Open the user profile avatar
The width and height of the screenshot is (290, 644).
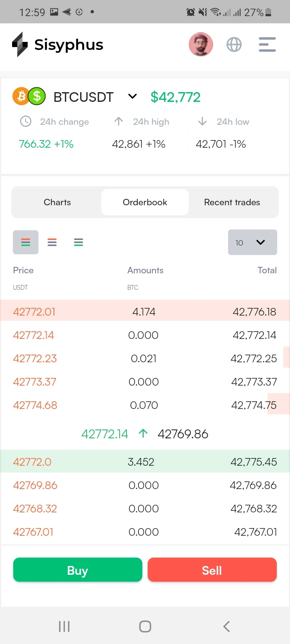point(201,44)
